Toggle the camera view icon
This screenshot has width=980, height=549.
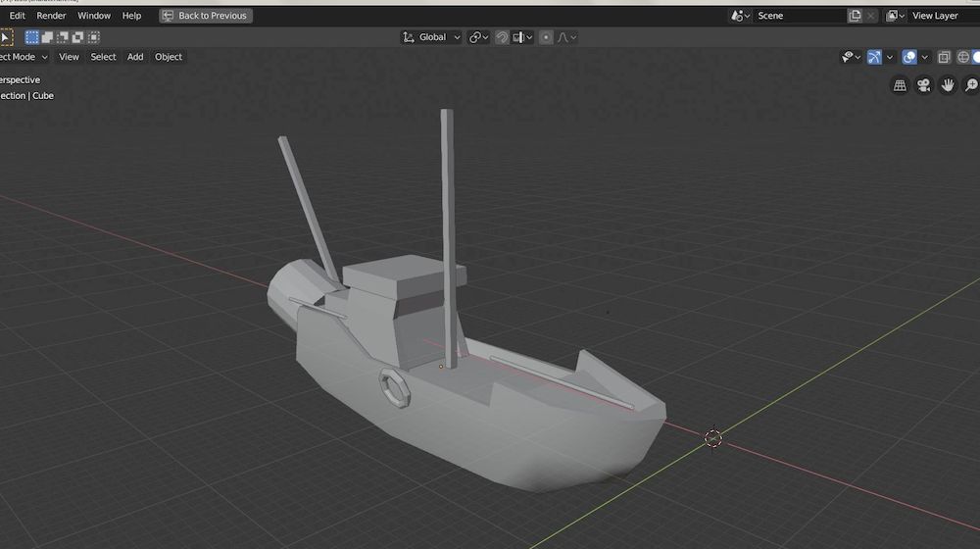[923, 86]
